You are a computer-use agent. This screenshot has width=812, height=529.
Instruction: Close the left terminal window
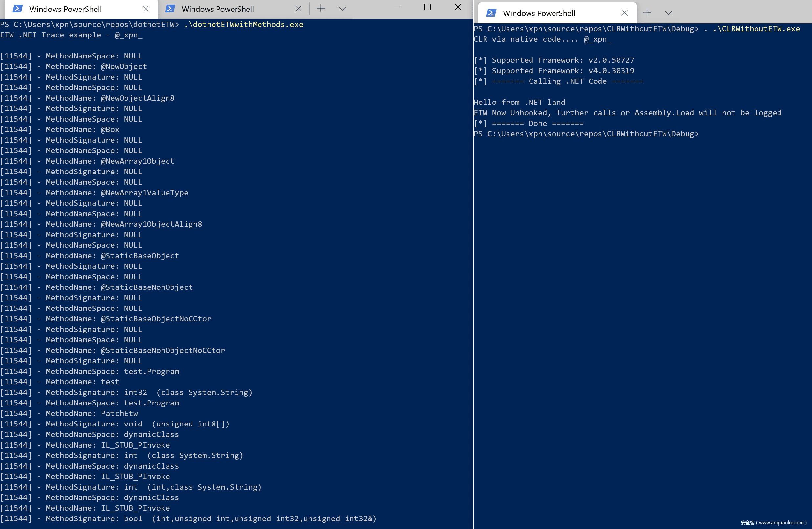point(458,7)
